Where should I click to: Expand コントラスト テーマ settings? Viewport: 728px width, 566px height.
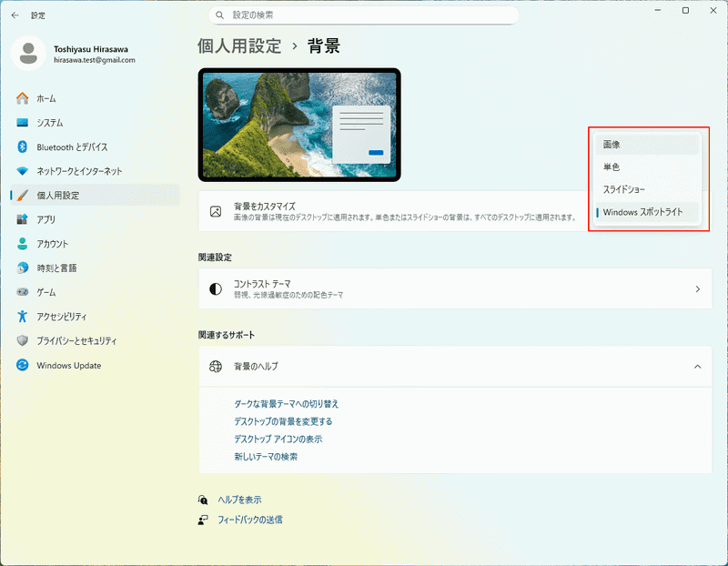pos(697,288)
